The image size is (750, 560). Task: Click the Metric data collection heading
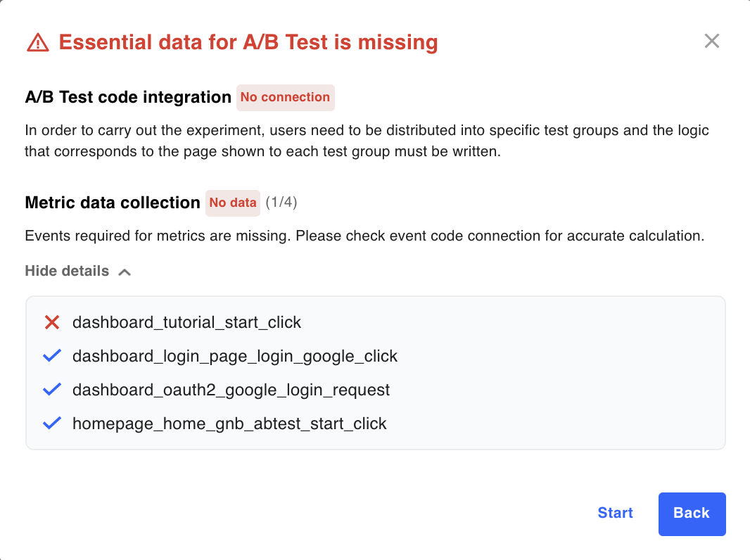[113, 203]
